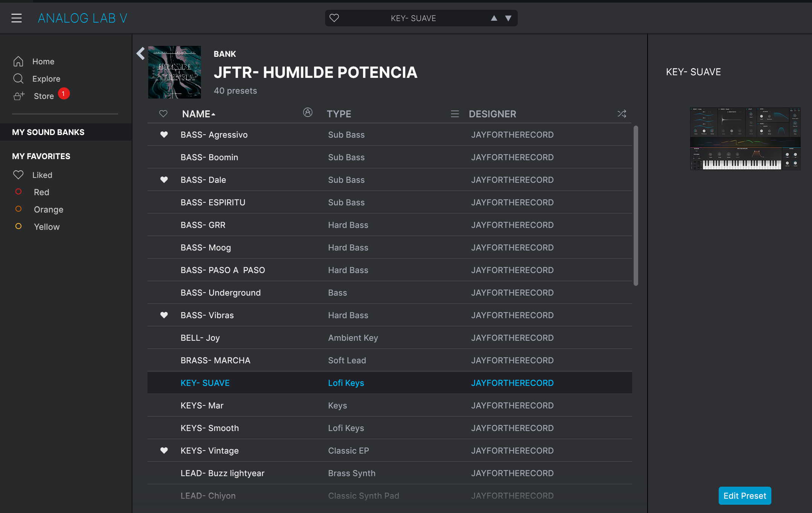Click the bank cover artwork
Viewport: 812px width, 513px height.
(x=175, y=72)
